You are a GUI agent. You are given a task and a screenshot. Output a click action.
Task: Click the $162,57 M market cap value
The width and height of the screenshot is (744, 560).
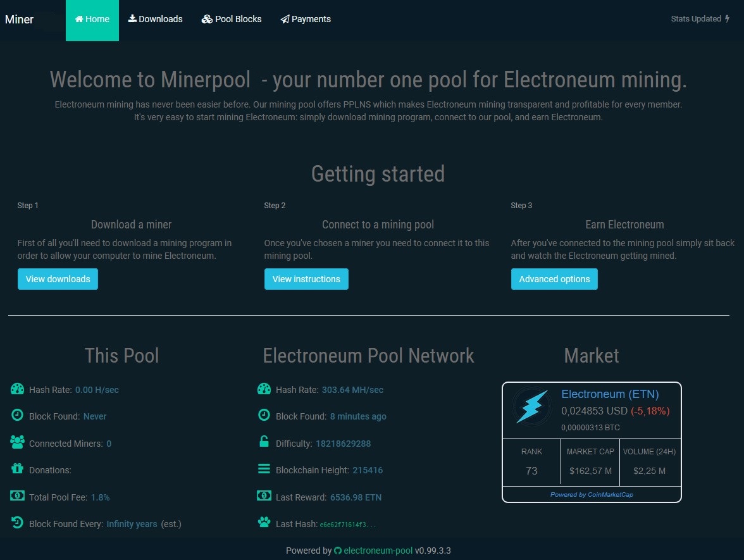(x=590, y=471)
